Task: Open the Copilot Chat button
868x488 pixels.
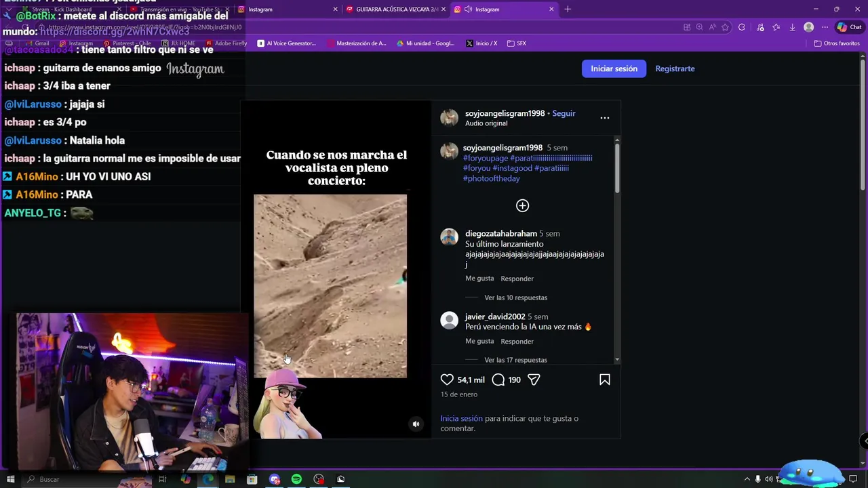Action: pos(849,27)
